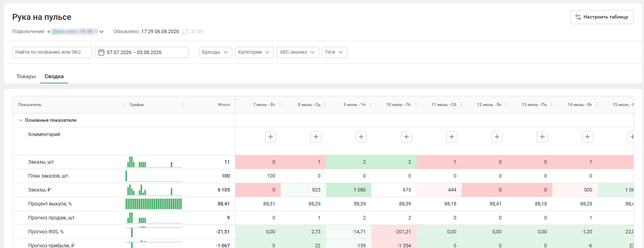Click the calendar icon in date field
Viewport: 644px width, 248px height.
pyautogui.click(x=101, y=52)
